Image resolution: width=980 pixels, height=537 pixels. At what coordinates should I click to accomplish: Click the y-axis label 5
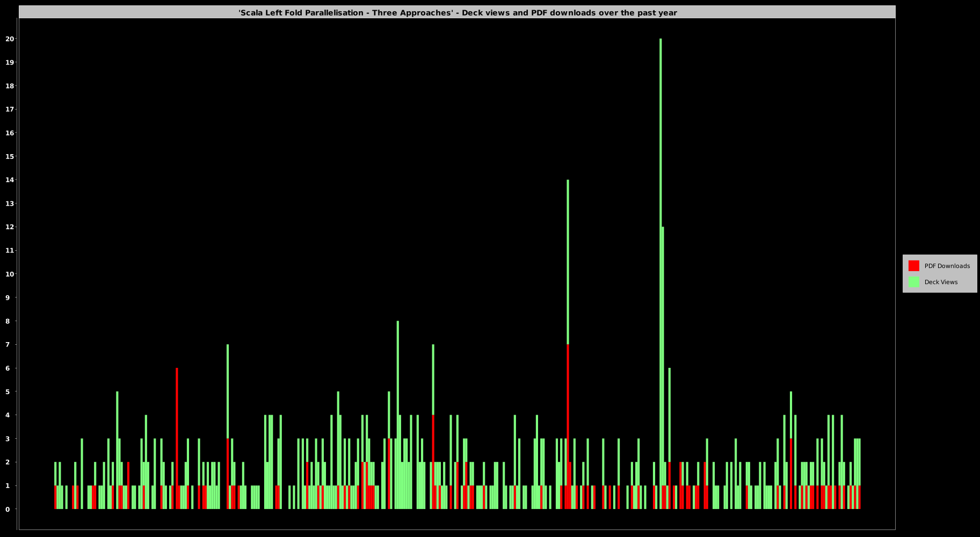[x=8, y=391]
